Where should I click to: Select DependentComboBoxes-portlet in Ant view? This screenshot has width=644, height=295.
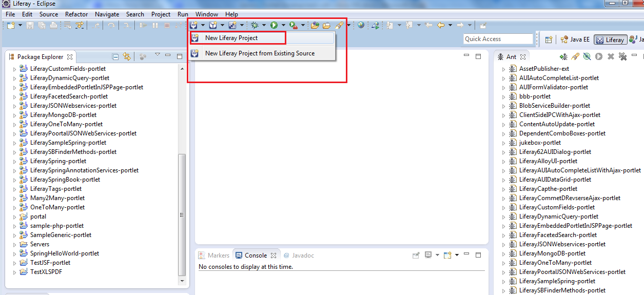(x=562, y=133)
